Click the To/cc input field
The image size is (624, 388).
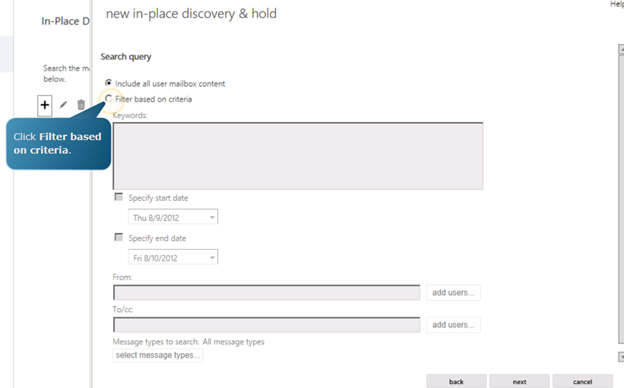pos(267,325)
